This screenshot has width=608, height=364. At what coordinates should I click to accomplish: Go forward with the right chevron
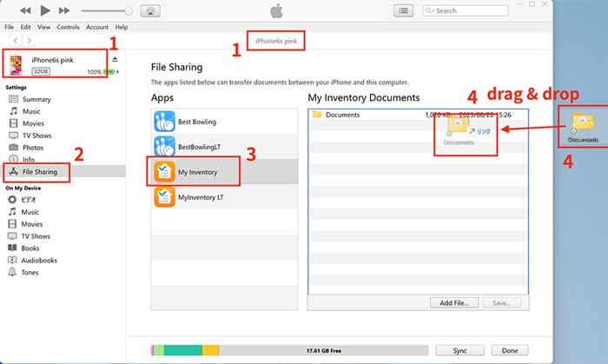(x=29, y=40)
